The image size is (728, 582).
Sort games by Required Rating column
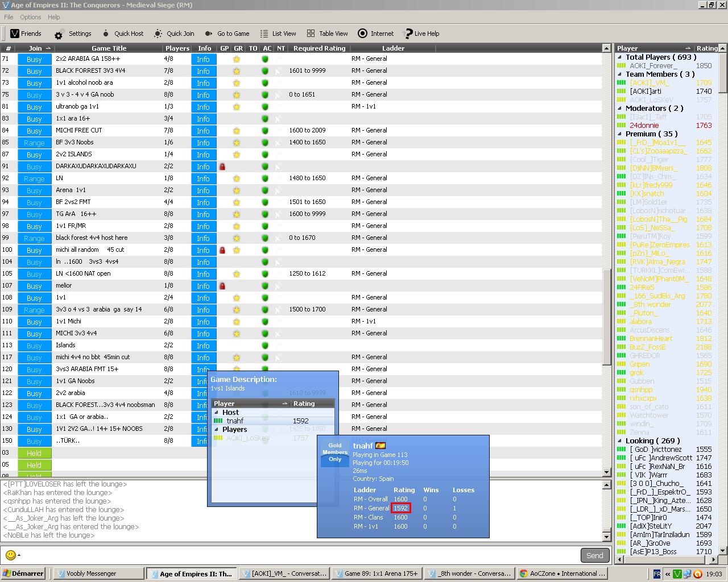coord(319,48)
